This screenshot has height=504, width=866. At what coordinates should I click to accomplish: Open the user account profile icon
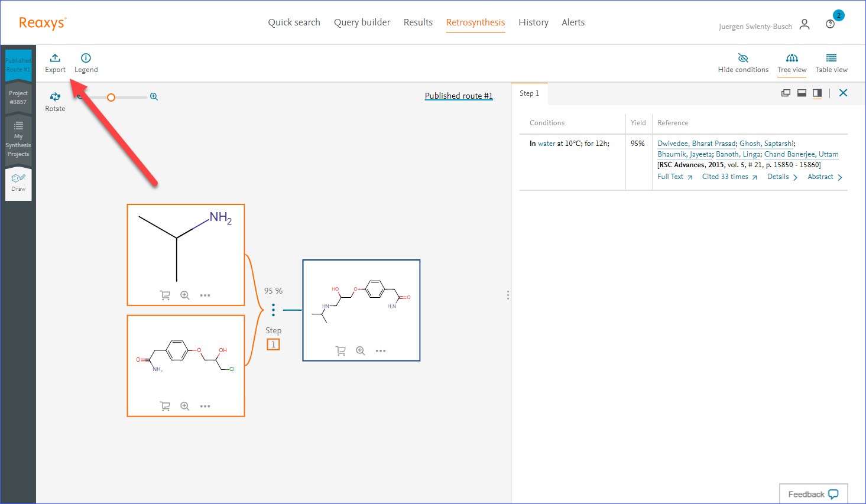pyautogui.click(x=805, y=24)
